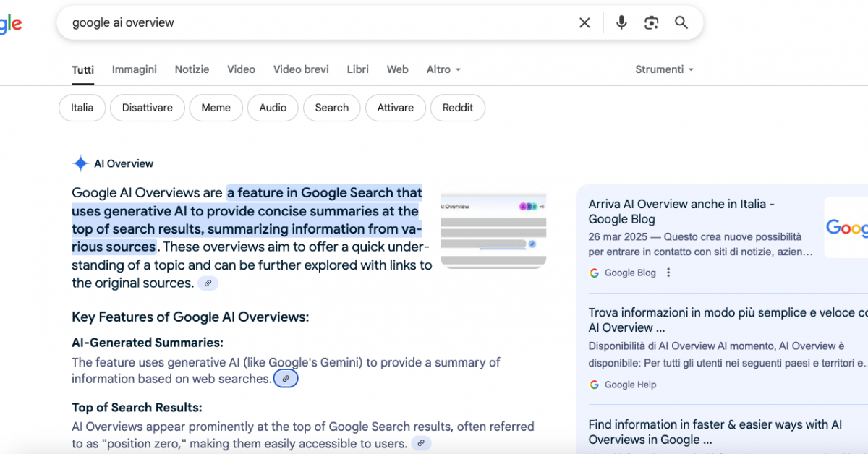The height and width of the screenshot is (454, 868).
Task: Open 'Find information in faster & easier ways' link
Action: coord(715,432)
